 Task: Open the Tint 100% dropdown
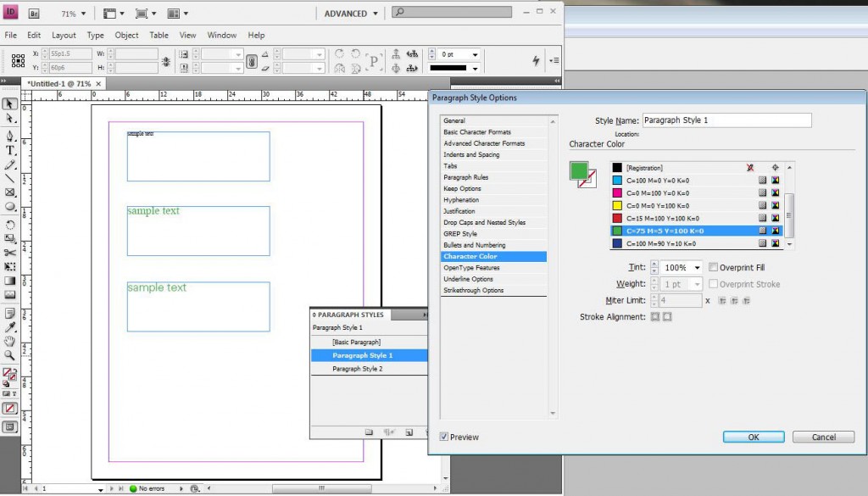click(x=697, y=267)
